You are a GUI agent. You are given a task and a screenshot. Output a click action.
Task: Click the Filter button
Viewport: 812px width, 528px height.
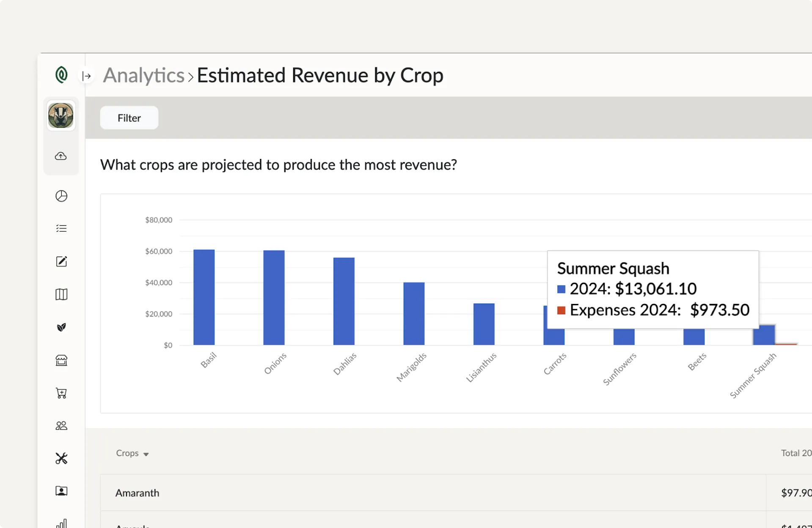coord(129,118)
